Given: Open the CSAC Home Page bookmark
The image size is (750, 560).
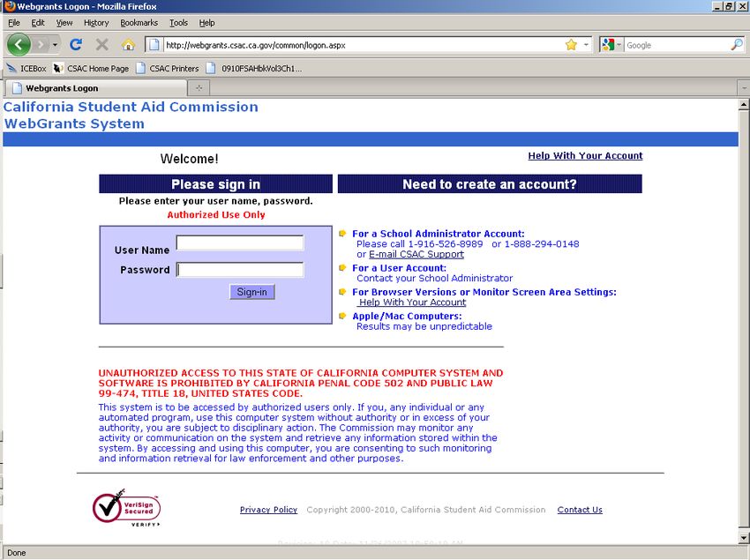Looking at the screenshot, I should 91,69.
